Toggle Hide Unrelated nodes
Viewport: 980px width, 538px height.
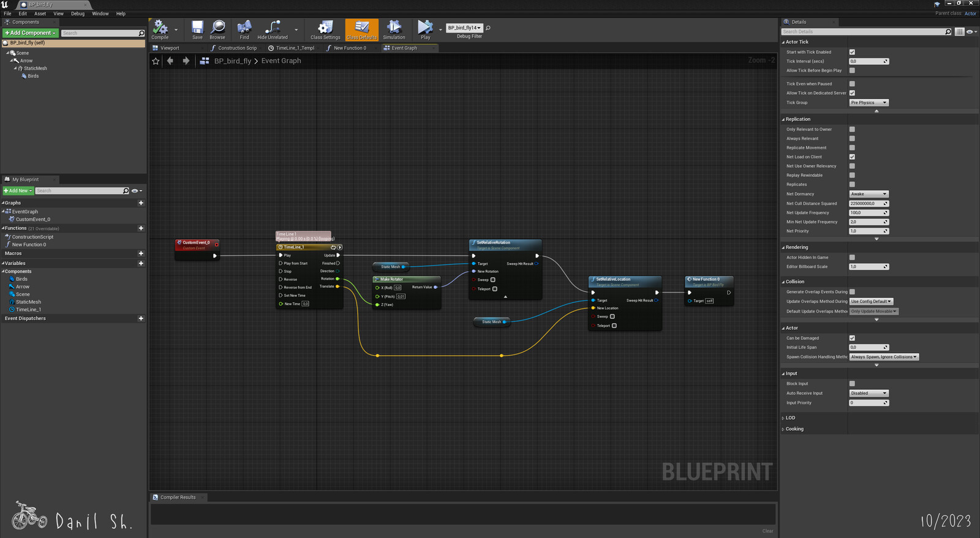pyautogui.click(x=273, y=29)
